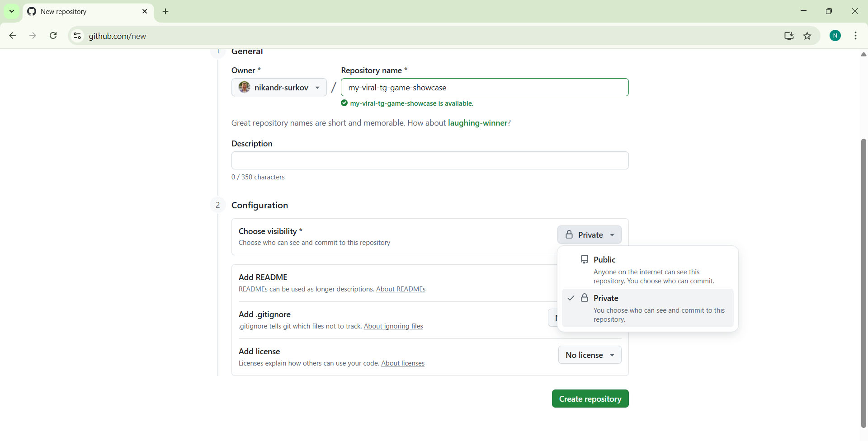Open new browser tab with plus icon
Viewport: 868px width, 441px height.
(x=165, y=11)
